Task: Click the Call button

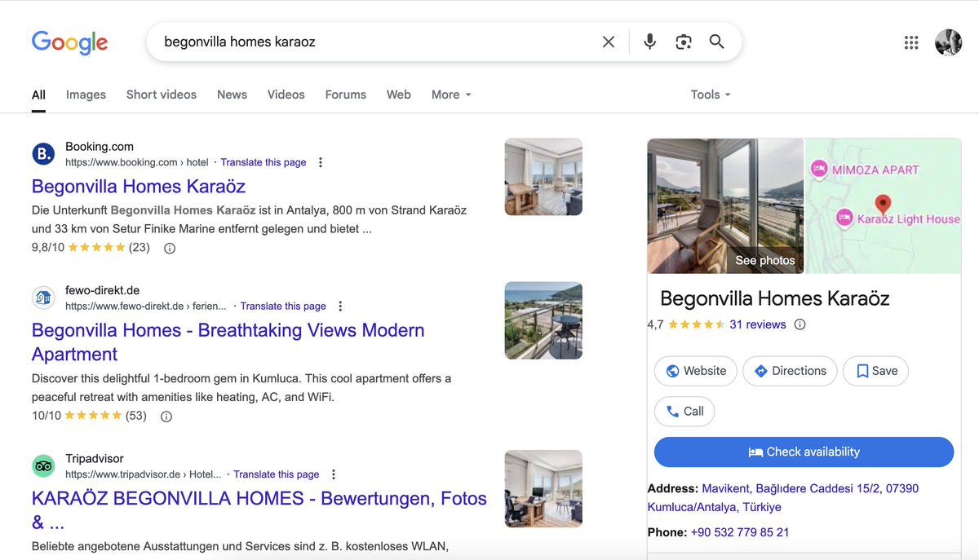Action: point(684,412)
